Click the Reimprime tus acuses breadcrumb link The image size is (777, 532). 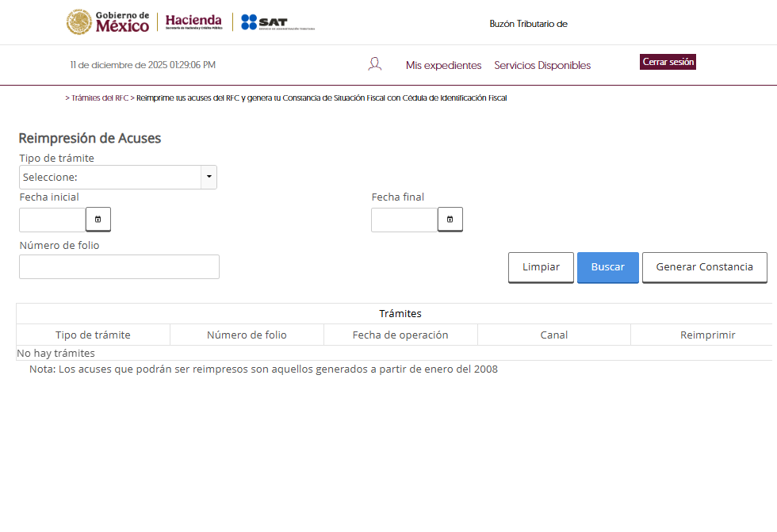(320, 98)
